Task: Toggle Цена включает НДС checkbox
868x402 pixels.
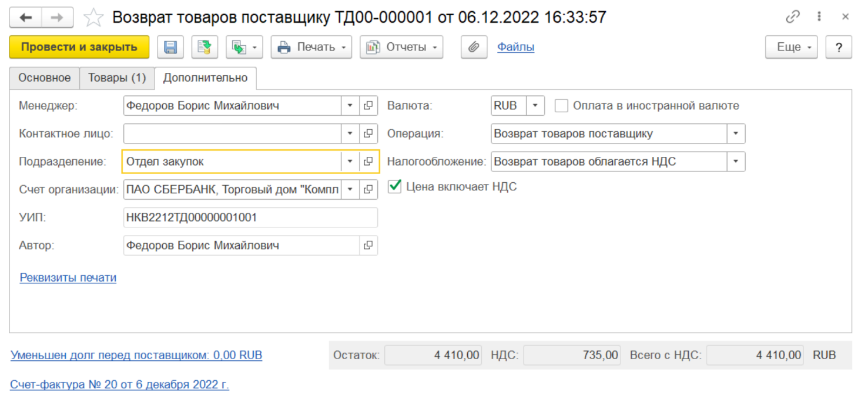Action: point(395,187)
